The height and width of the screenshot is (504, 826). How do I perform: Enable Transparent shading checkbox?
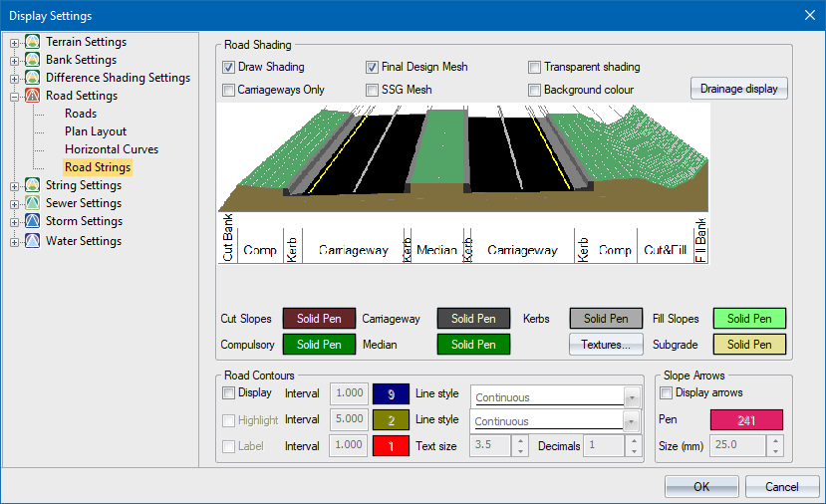(535, 68)
